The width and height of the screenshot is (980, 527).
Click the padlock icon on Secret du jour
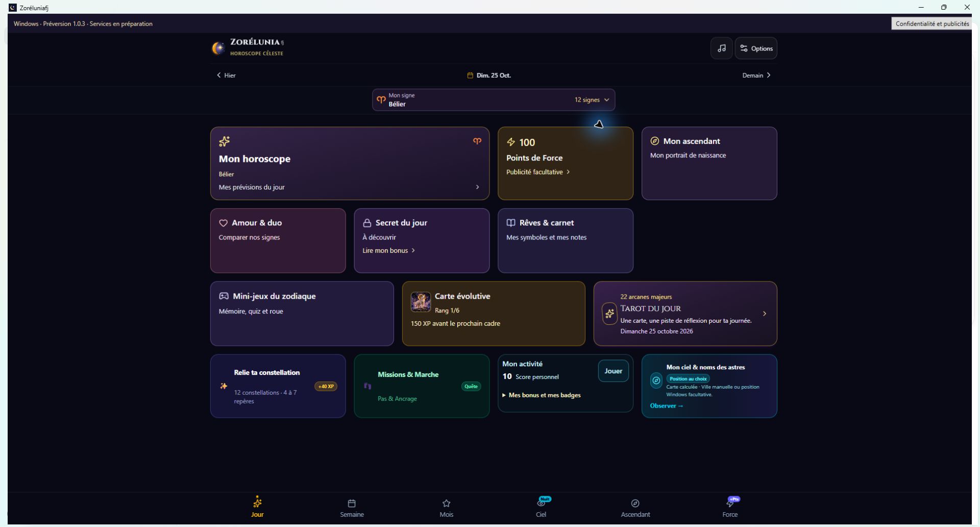coord(367,223)
